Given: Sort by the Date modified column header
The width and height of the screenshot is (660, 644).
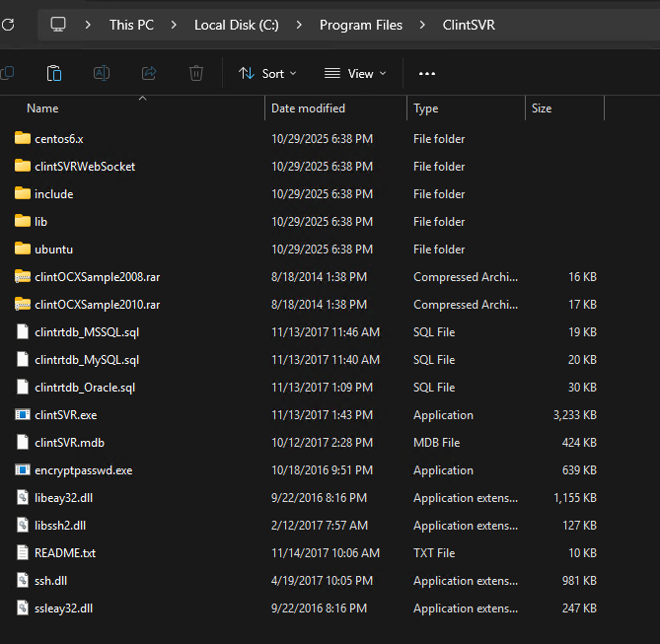Looking at the screenshot, I should [x=308, y=108].
